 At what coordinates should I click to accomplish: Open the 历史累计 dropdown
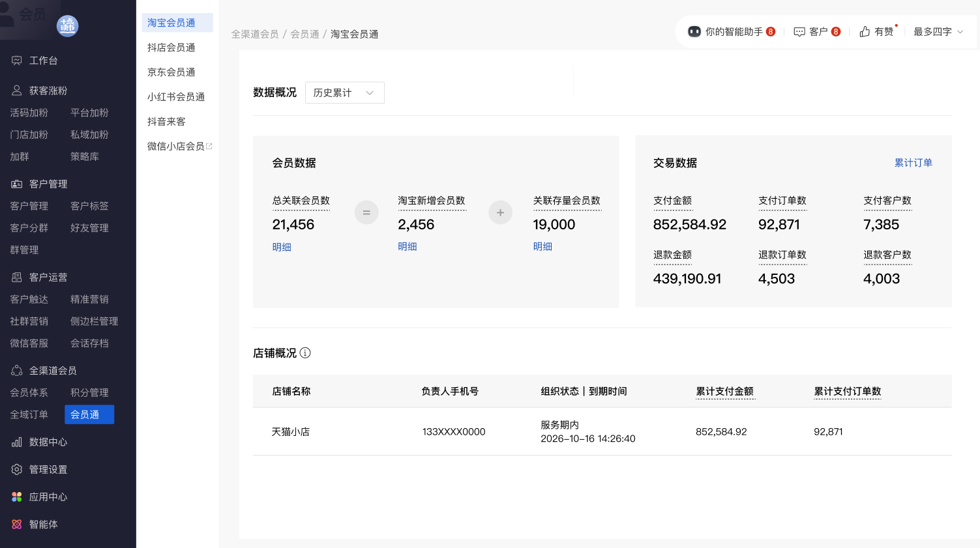344,93
